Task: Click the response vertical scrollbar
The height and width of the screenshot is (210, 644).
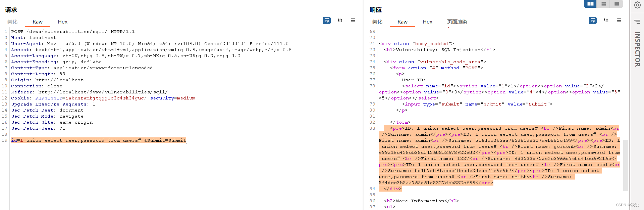Action: [x=626, y=165]
